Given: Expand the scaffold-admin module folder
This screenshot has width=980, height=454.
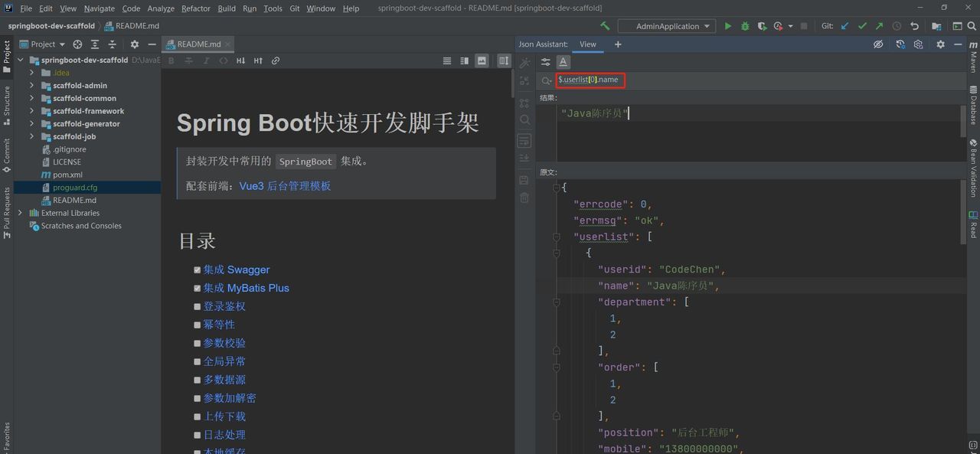Looking at the screenshot, I should click(x=33, y=85).
